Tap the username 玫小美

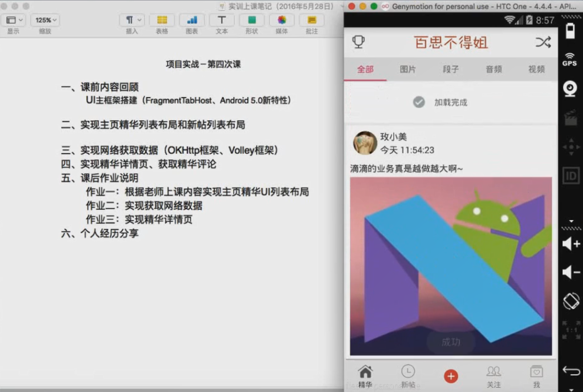(x=394, y=137)
